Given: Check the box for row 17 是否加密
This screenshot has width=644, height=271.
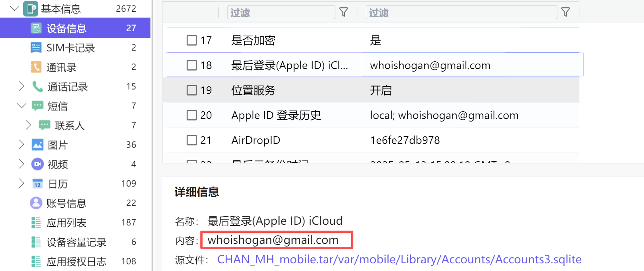Looking at the screenshot, I should [x=192, y=40].
